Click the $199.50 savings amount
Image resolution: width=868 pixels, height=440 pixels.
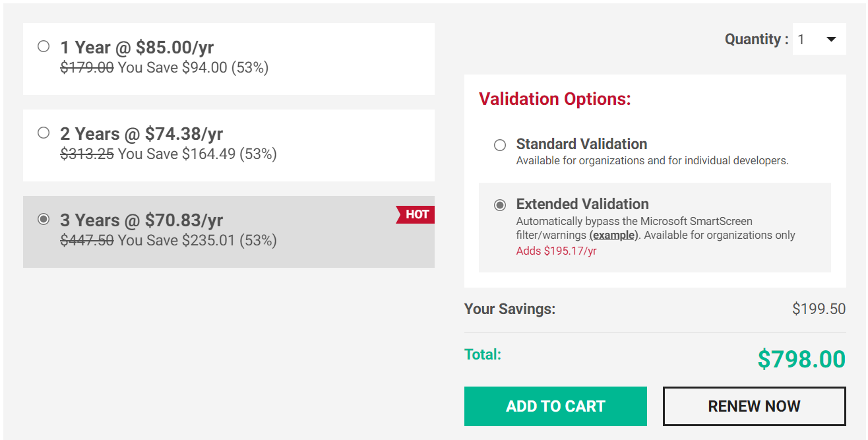(x=819, y=309)
